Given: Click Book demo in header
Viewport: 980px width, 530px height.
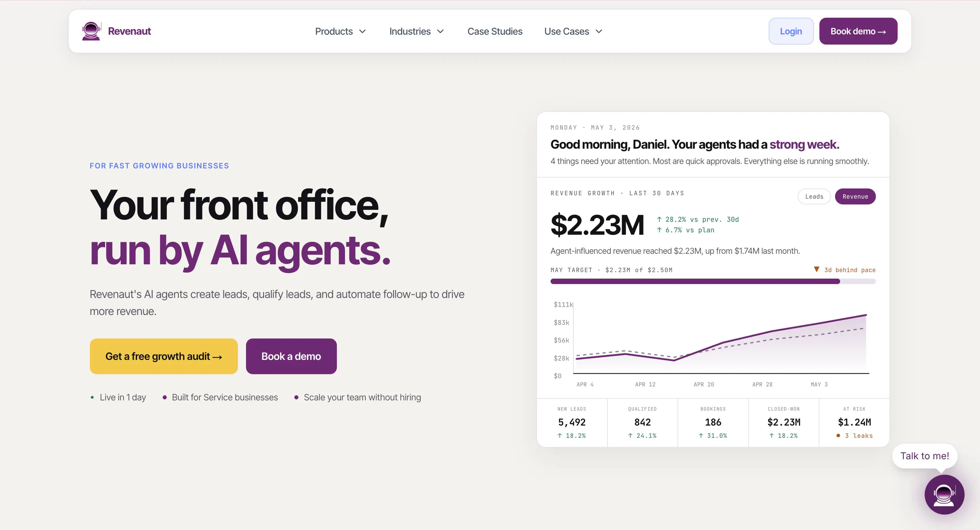Looking at the screenshot, I should [x=858, y=31].
